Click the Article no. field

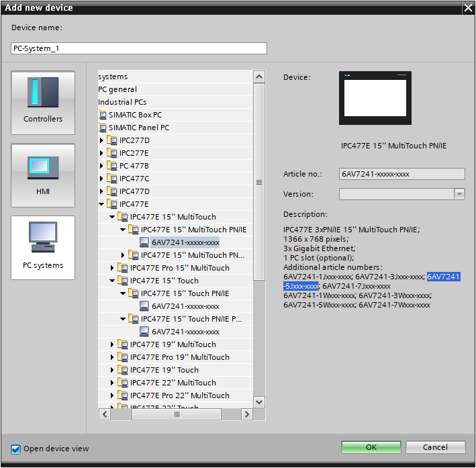click(x=401, y=174)
